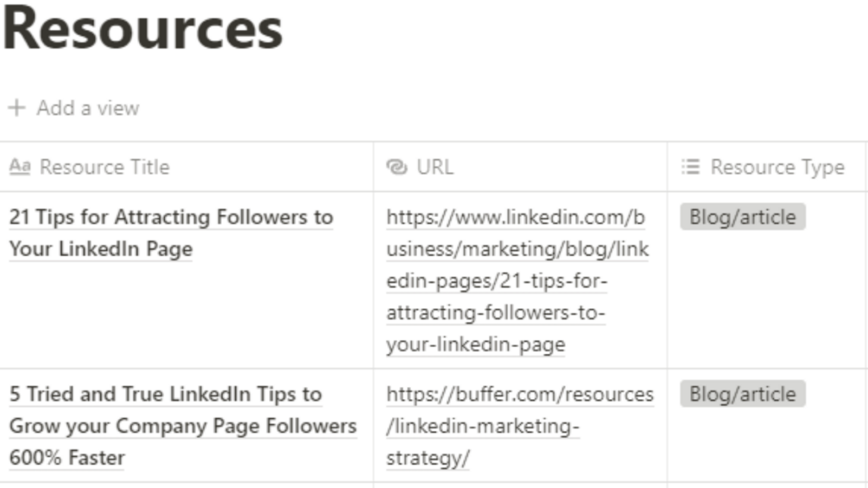Click the Aa title property icon
This screenshot has height=488, width=868.
[20, 167]
